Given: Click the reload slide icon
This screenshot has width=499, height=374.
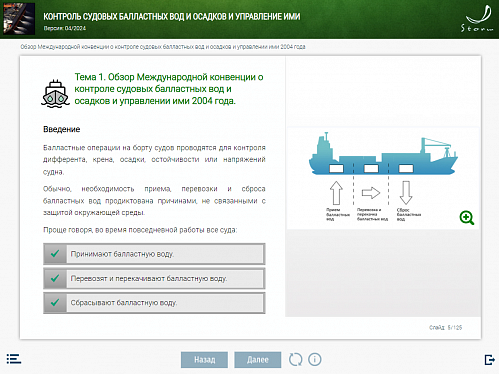Looking at the screenshot, I should tap(295, 359).
